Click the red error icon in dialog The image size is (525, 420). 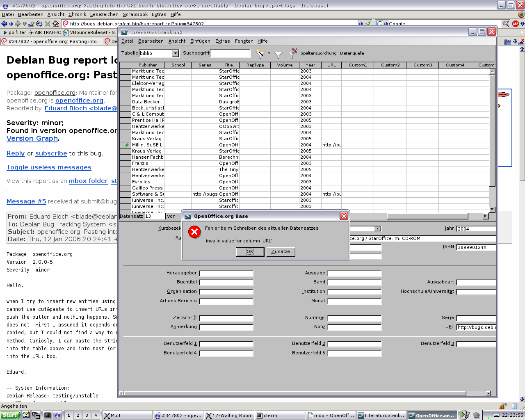click(x=194, y=232)
